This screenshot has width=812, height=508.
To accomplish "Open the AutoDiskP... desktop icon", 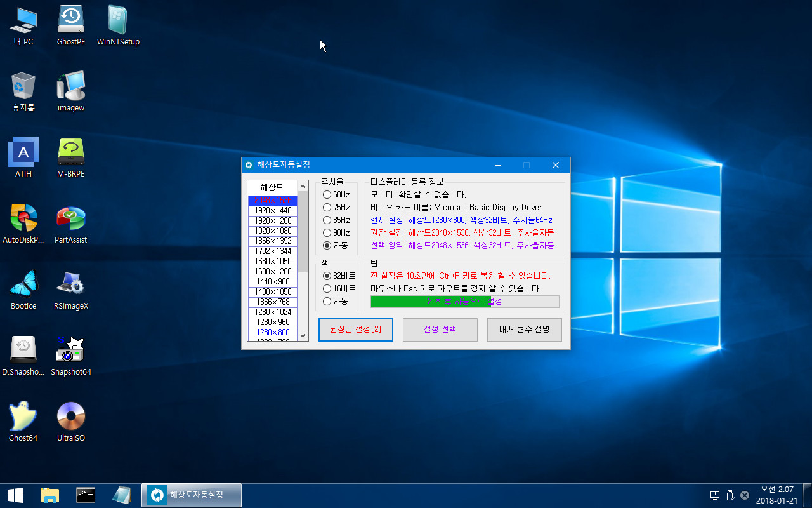I will 23,224.
